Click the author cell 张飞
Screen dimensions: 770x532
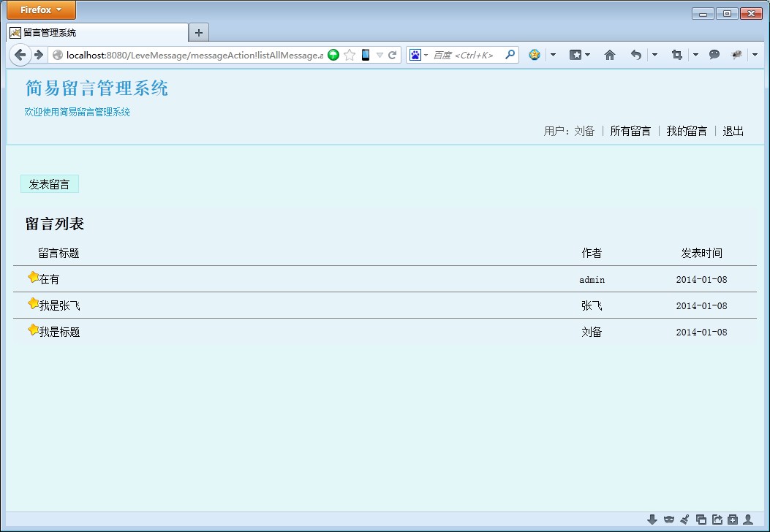[x=592, y=305]
